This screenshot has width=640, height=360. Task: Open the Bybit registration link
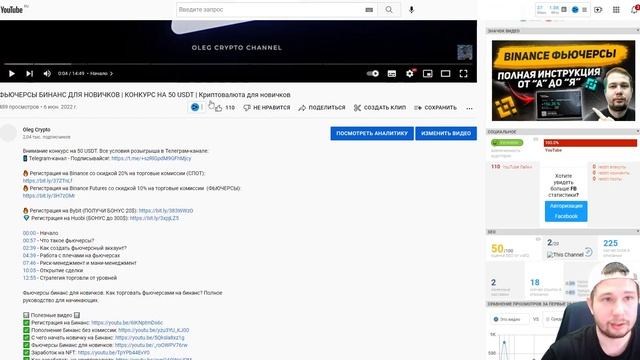click(166, 211)
